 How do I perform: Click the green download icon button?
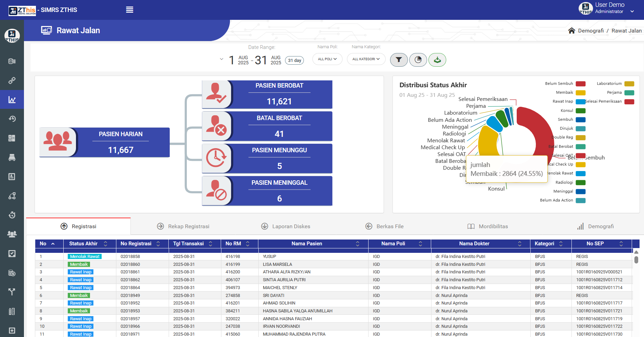tap(437, 60)
